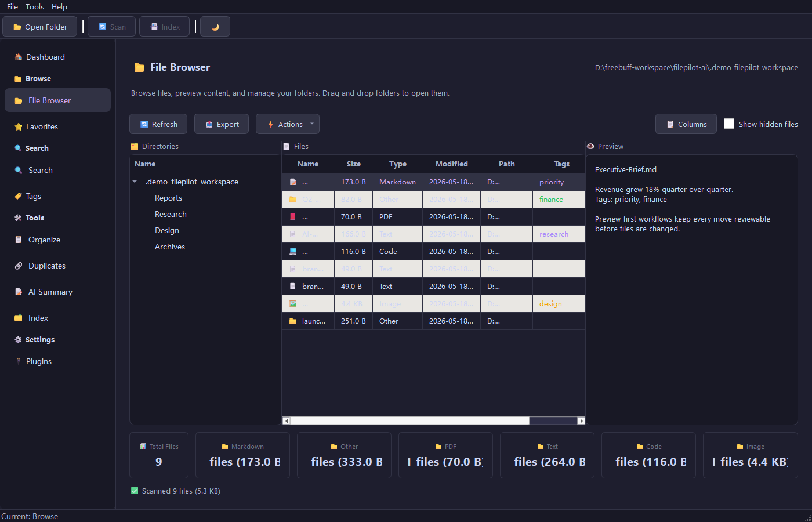This screenshot has width=812, height=522.
Task: Click the image file icon in 4.4 KB row
Action: (x=293, y=304)
